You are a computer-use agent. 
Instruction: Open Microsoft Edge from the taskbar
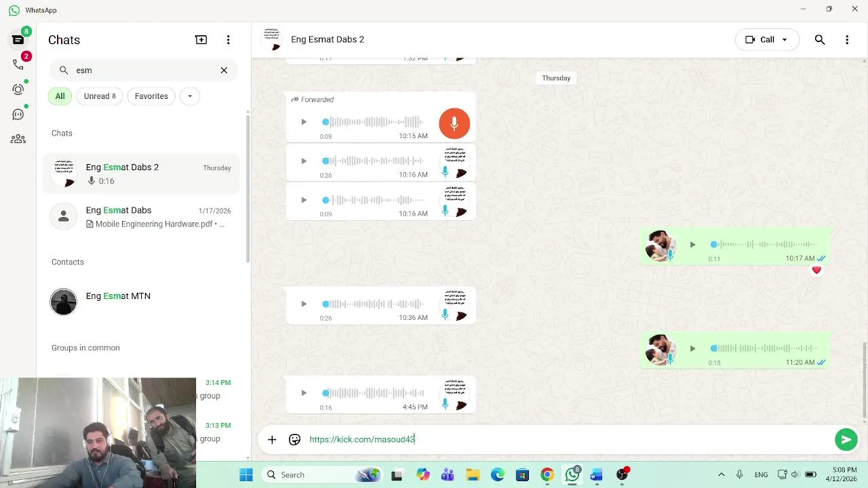click(498, 474)
